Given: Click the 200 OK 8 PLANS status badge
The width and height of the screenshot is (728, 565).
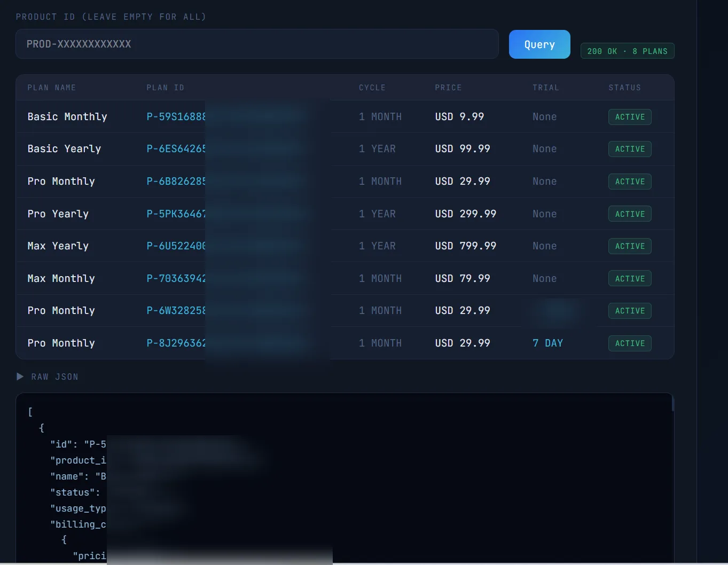Looking at the screenshot, I should click(627, 51).
